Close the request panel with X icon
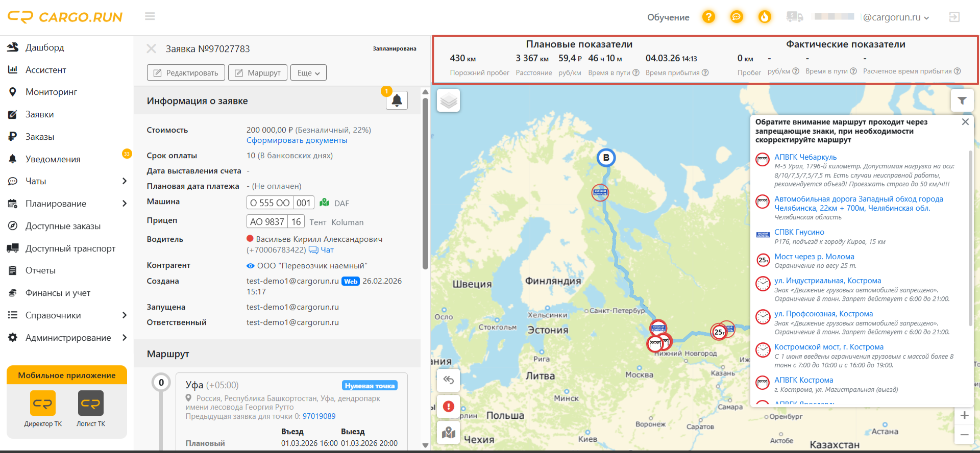Viewport: 980px width, 453px height. pos(152,48)
